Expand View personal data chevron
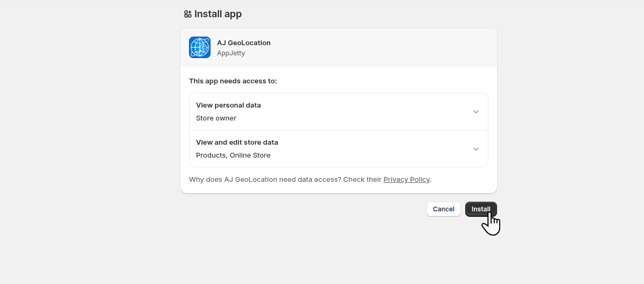This screenshot has height=284, width=644. [476, 112]
